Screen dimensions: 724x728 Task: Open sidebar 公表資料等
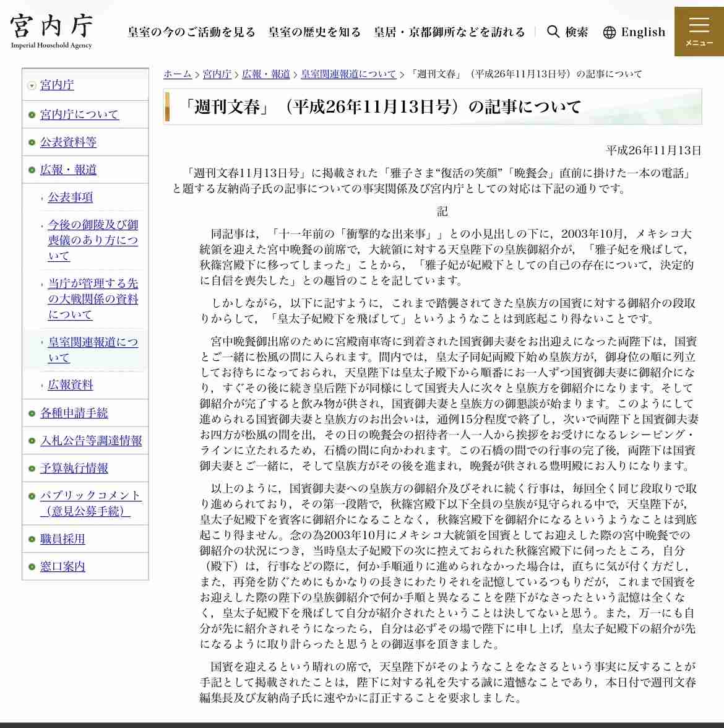pos(68,142)
